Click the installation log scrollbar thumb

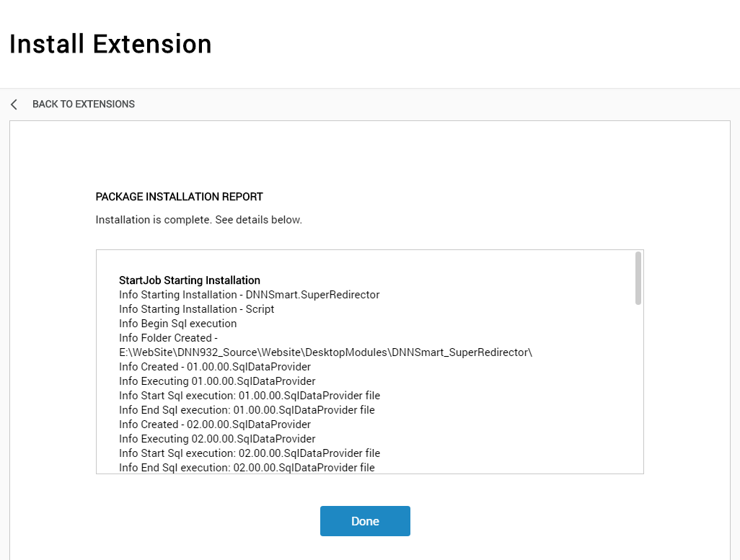(x=638, y=278)
